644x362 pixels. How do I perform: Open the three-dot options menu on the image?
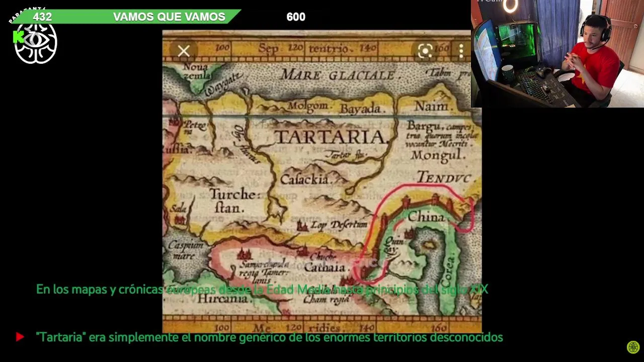(x=461, y=51)
